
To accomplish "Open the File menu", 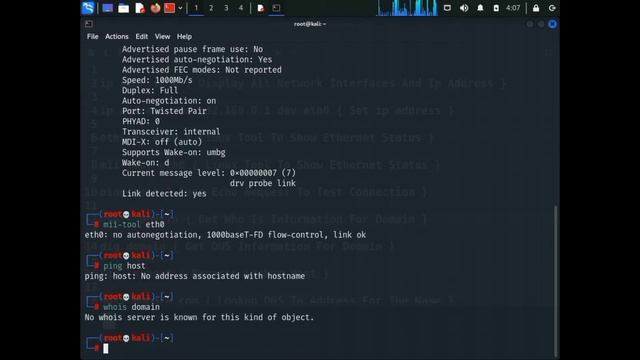I will (x=93, y=36).
